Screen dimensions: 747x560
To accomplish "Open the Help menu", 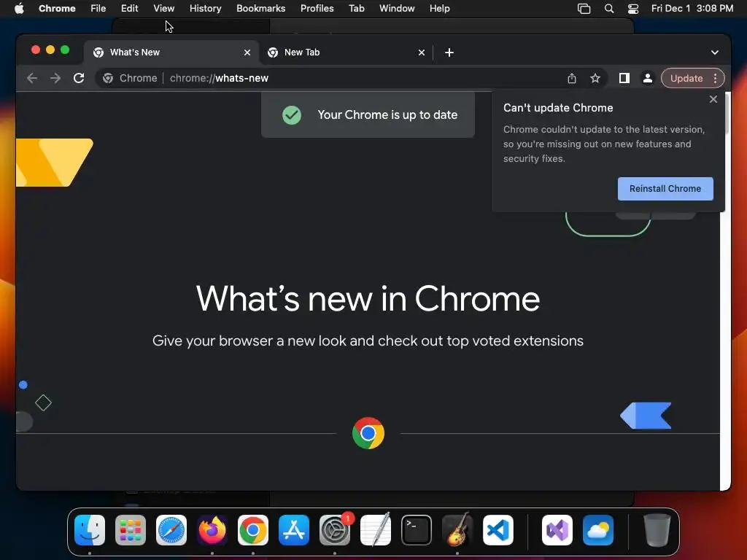I will pyautogui.click(x=439, y=9).
